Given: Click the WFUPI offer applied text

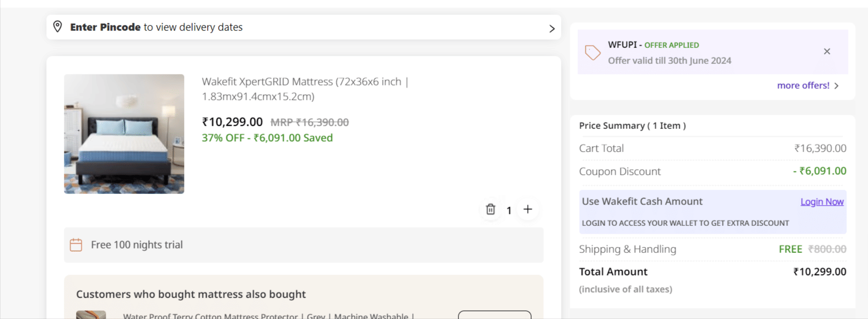Looking at the screenshot, I should click(x=654, y=45).
